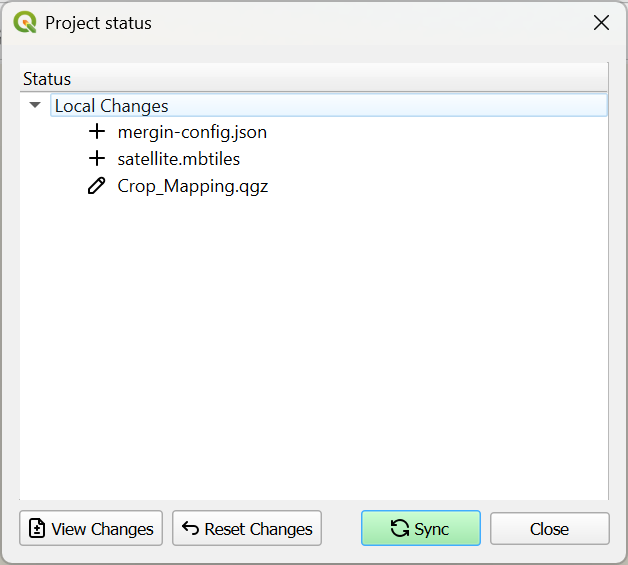Image resolution: width=628 pixels, height=565 pixels.
Task: Select the mergin-config.json file entry
Action: click(192, 132)
